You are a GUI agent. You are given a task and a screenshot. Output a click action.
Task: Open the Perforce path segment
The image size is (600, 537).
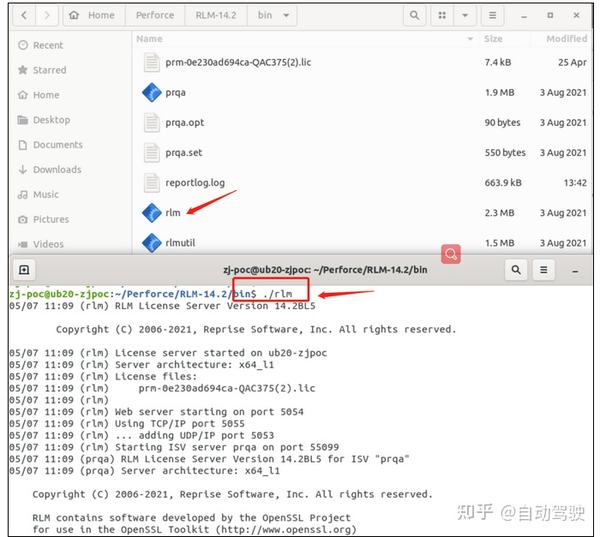(155, 15)
